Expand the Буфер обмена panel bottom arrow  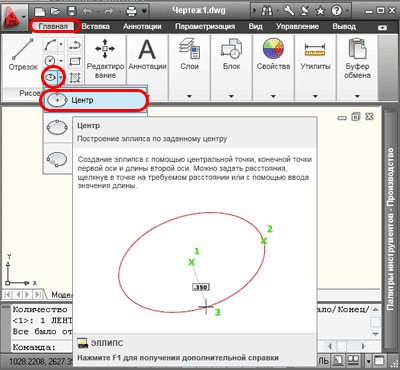coord(357,96)
